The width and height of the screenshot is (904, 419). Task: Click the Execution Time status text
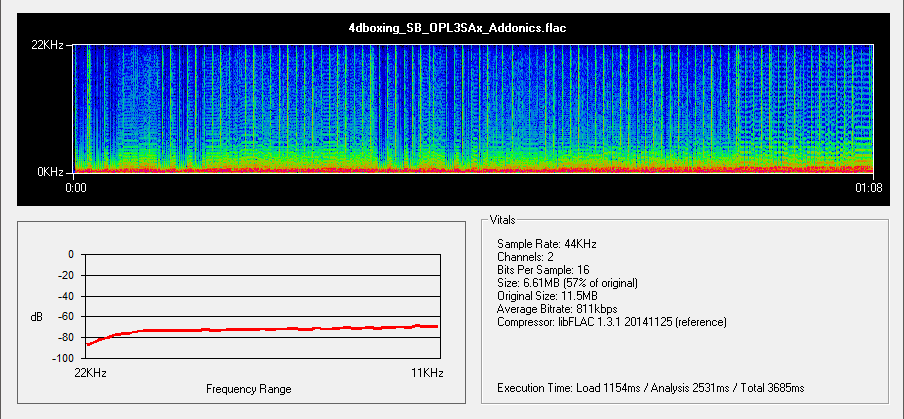(x=650, y=387)
